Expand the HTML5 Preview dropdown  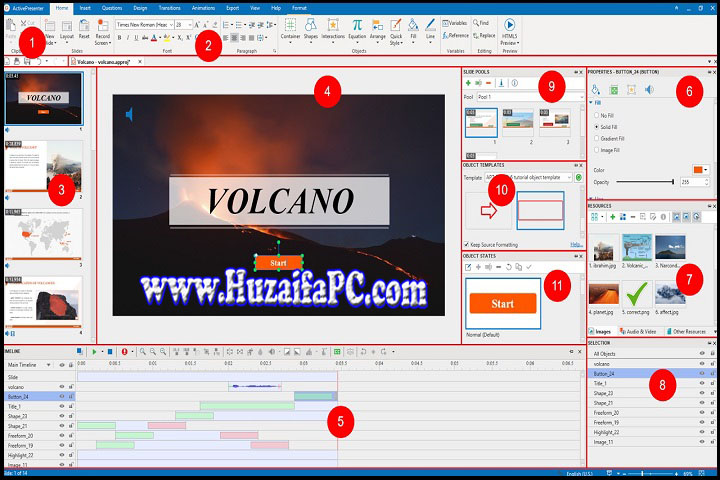510,43
